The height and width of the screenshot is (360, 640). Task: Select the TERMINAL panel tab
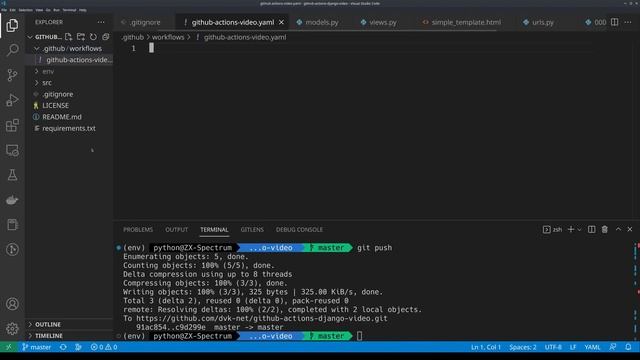pyautogui.click(x=214, y=230)
